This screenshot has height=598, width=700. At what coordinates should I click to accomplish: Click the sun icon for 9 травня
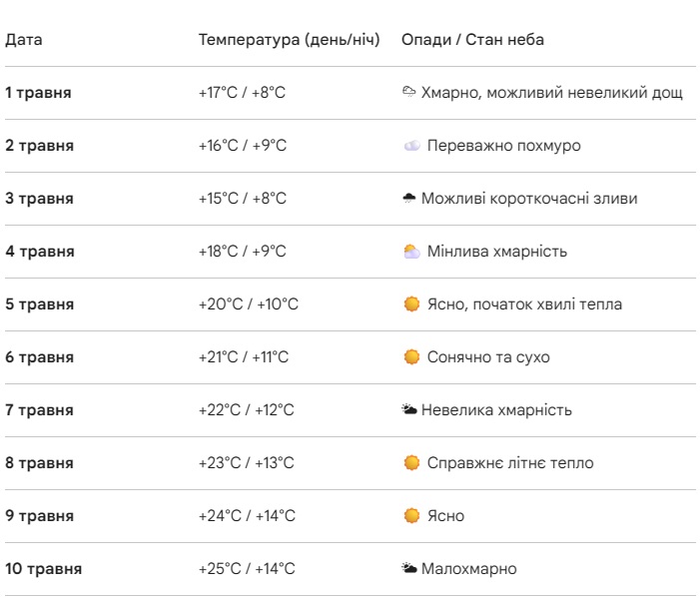(x=411, y=516)
